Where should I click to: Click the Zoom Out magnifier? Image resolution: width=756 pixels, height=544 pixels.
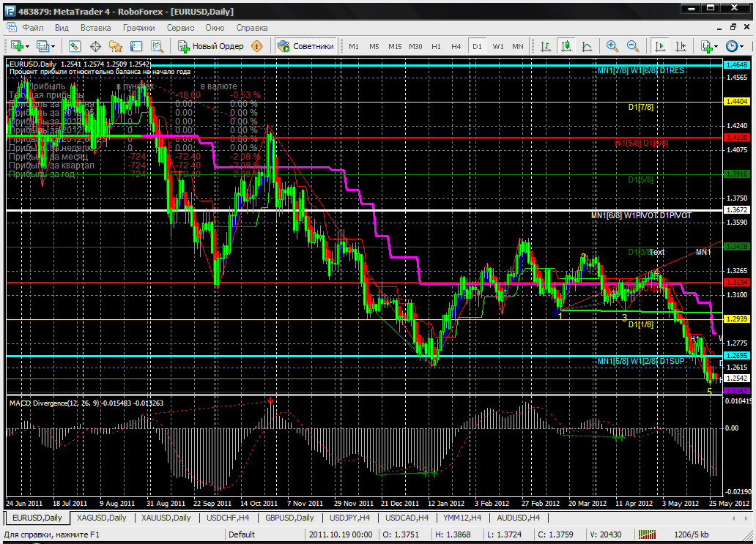[633, 46]
